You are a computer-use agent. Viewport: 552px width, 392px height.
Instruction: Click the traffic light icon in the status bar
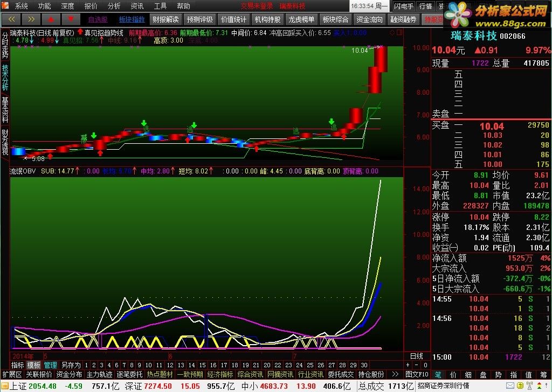click(x=539, y=386)
